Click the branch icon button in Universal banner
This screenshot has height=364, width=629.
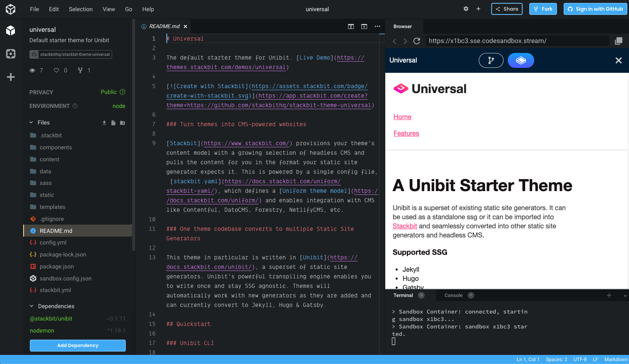(x=491, y=60)
